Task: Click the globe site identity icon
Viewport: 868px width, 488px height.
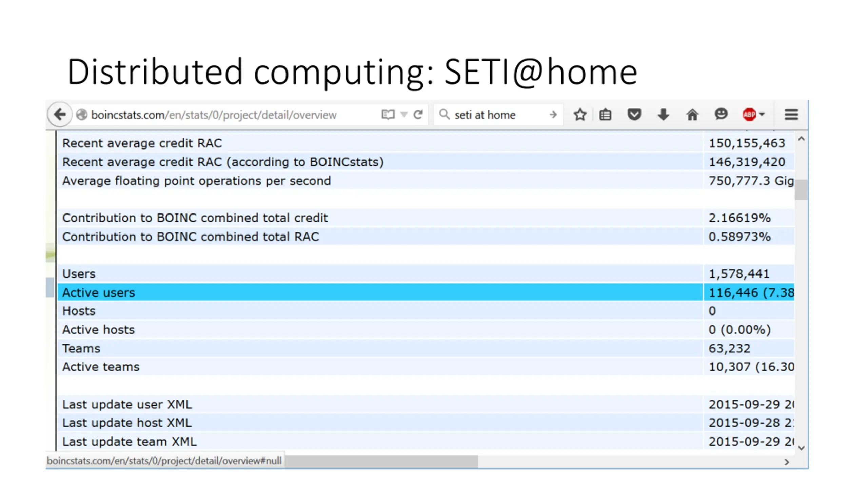Action: click(x=81, y=115)
